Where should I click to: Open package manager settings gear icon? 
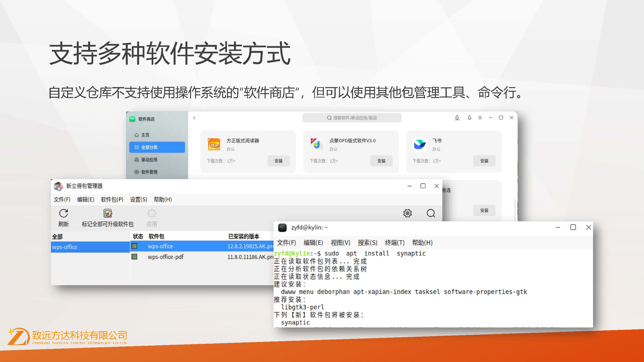point(407,213)
